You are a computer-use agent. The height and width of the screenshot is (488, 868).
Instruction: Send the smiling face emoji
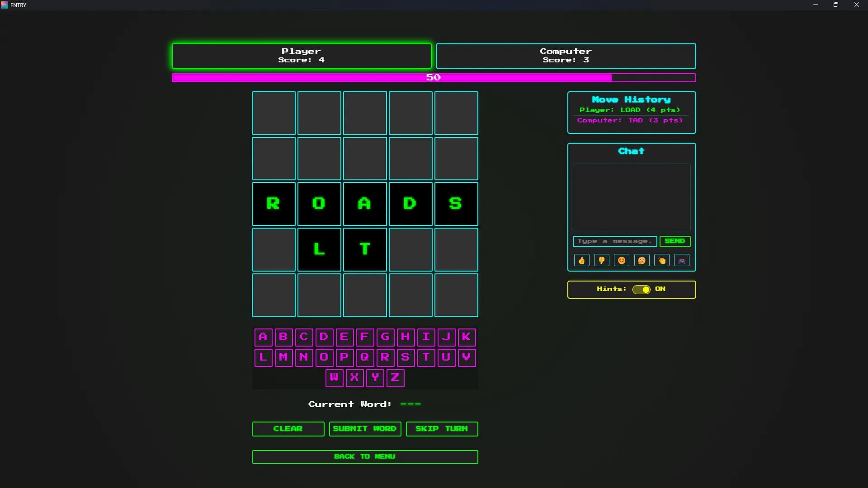pos(622,260)
